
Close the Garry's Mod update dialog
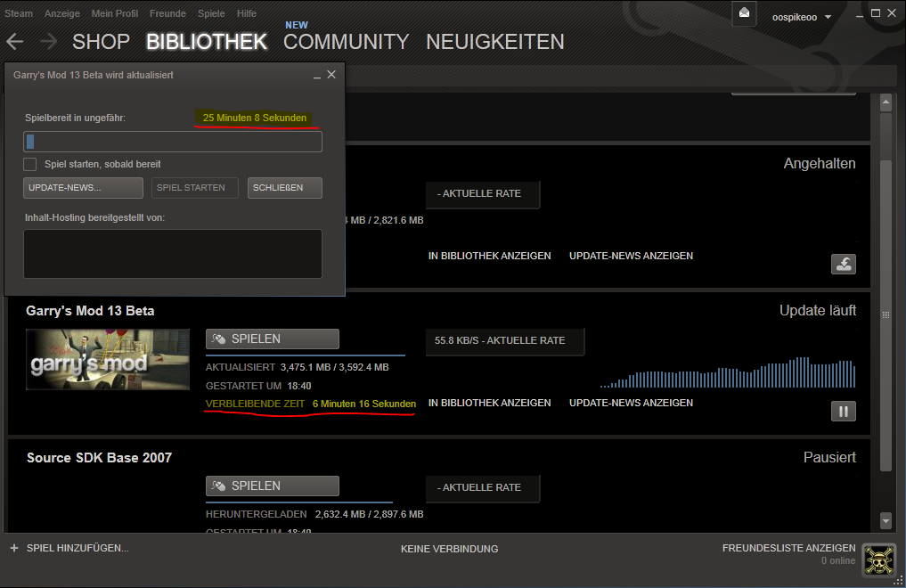(x=331, y=75)
